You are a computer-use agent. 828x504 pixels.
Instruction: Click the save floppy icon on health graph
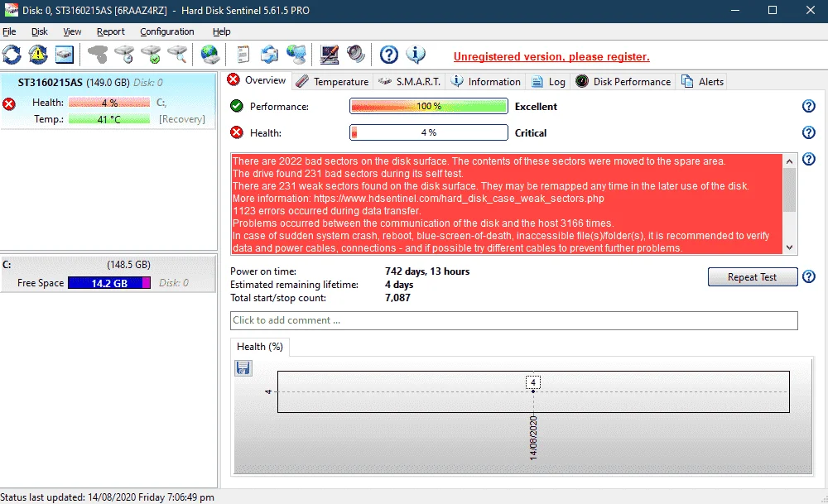click(x=243, y=367)
